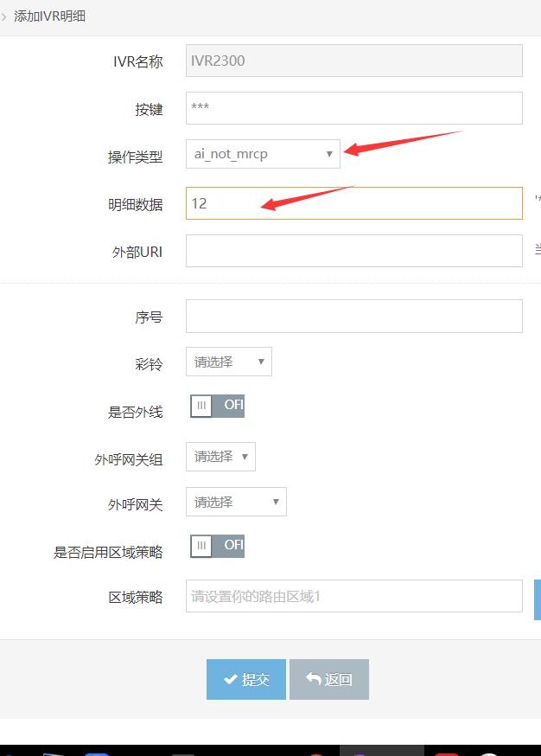
Task: Open the 操作类型 dropdown showing ai_not_mrcp
Action: 263,154
